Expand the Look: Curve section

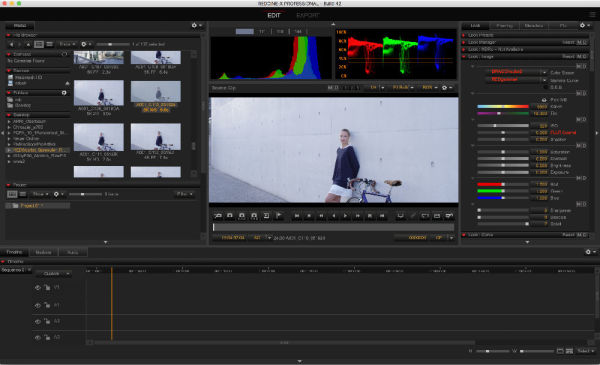pos(464,235)
